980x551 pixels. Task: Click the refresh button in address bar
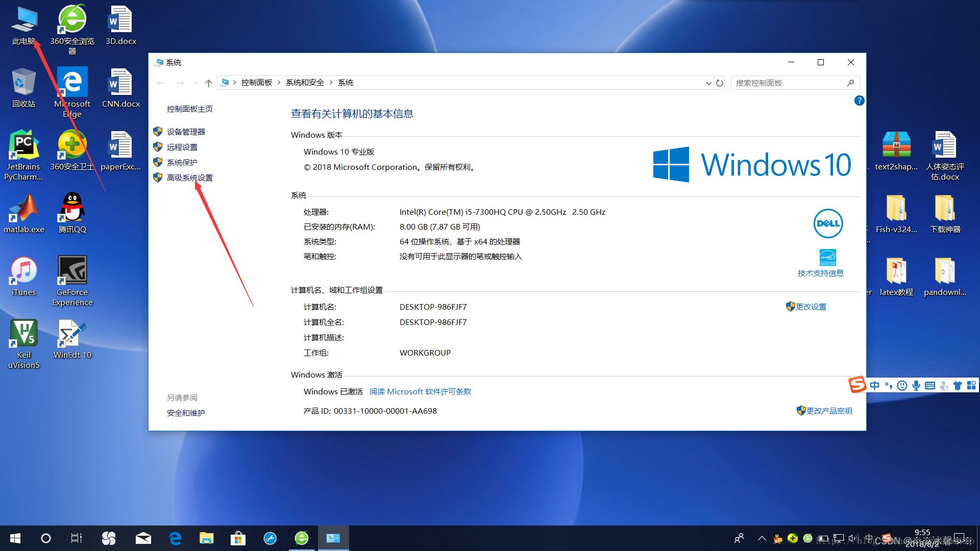pos(720,83)
